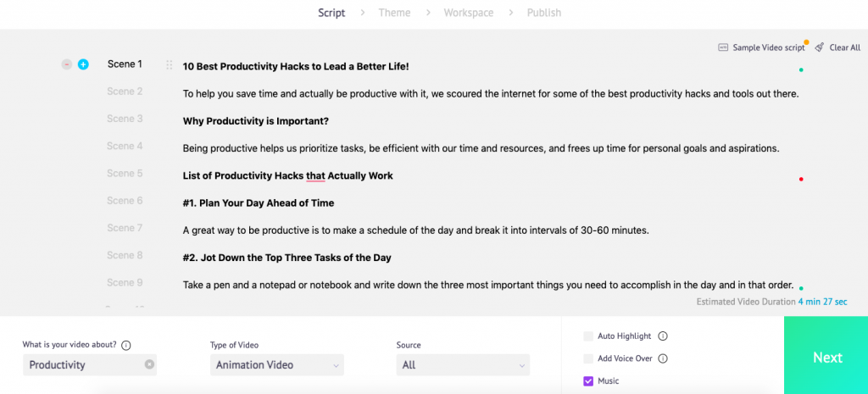Screen dimensions: 868x394
Task: Show info icon next to Add Voice Over
Action: pyautogui.click(x=663, y=358)
